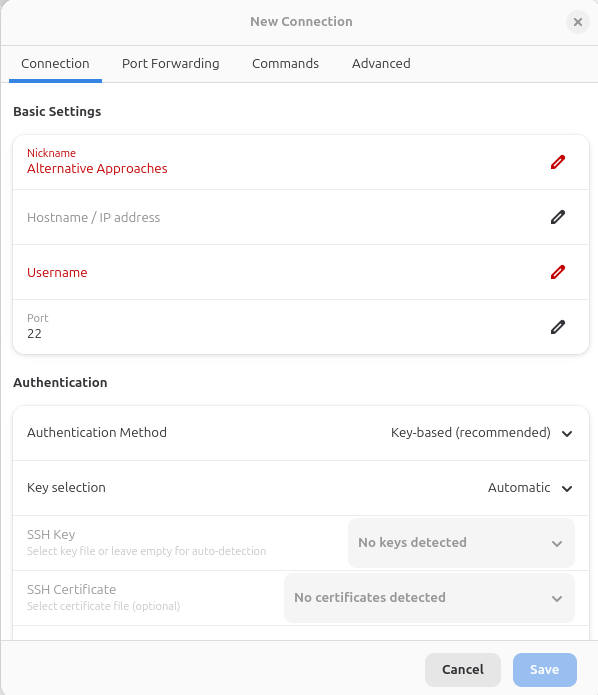Close the New Connection dialog with X
The height and width of the screenshot is (695, 598).
(x=578, y=22)
